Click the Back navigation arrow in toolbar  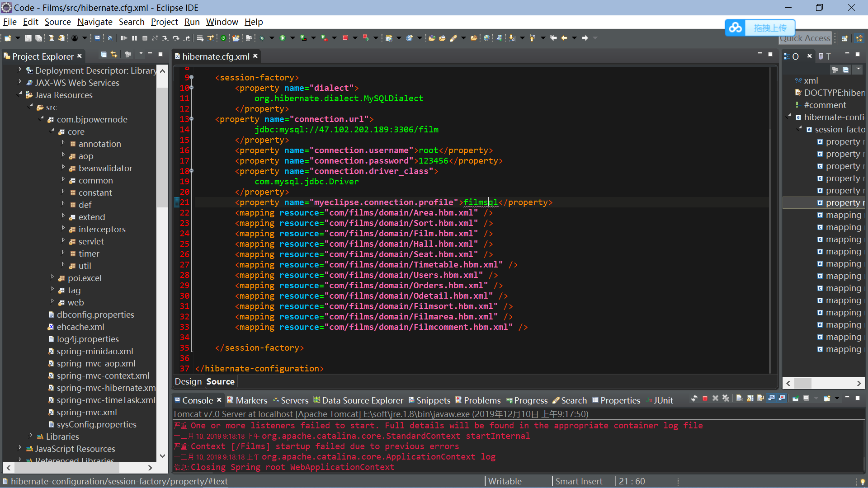(x=564, y=38)
